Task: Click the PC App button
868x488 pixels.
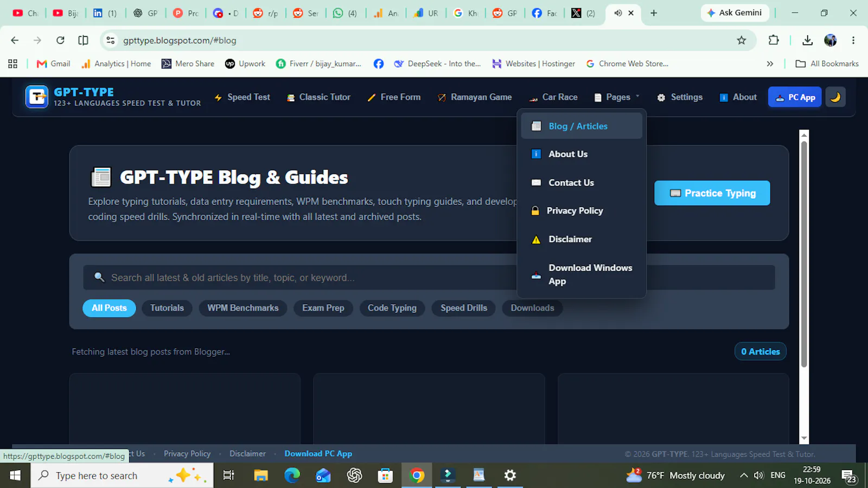Action: click(795, 97)
